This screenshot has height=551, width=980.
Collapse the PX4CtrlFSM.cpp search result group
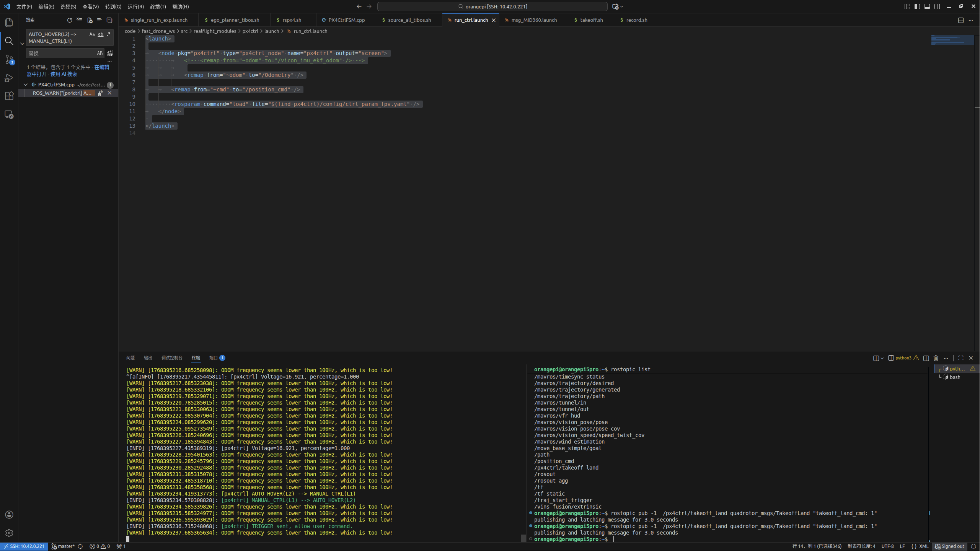26,85
